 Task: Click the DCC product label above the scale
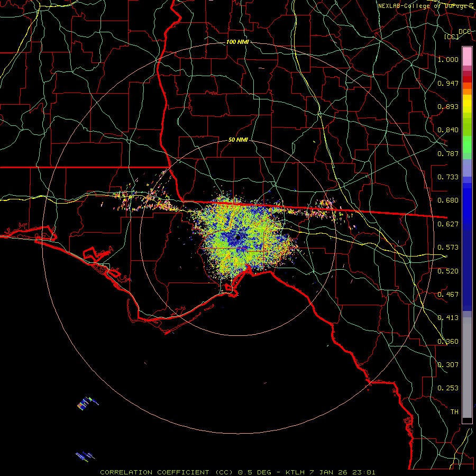point(464,32)
